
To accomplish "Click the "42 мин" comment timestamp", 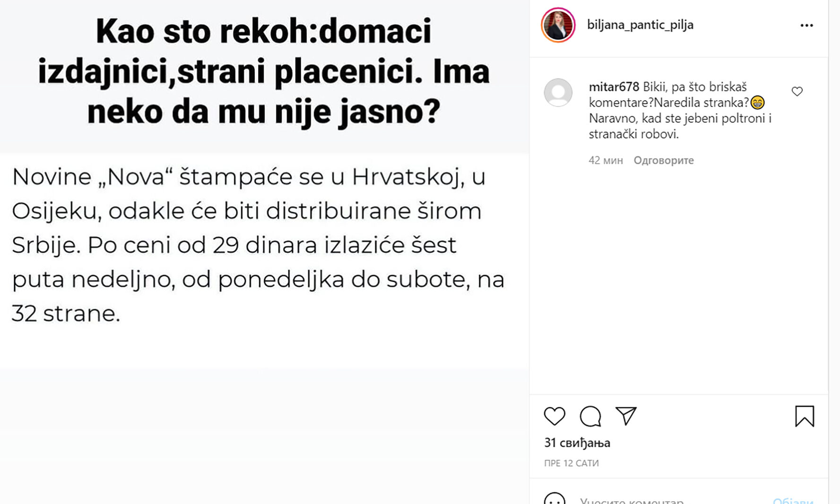I will pos(606,160).
